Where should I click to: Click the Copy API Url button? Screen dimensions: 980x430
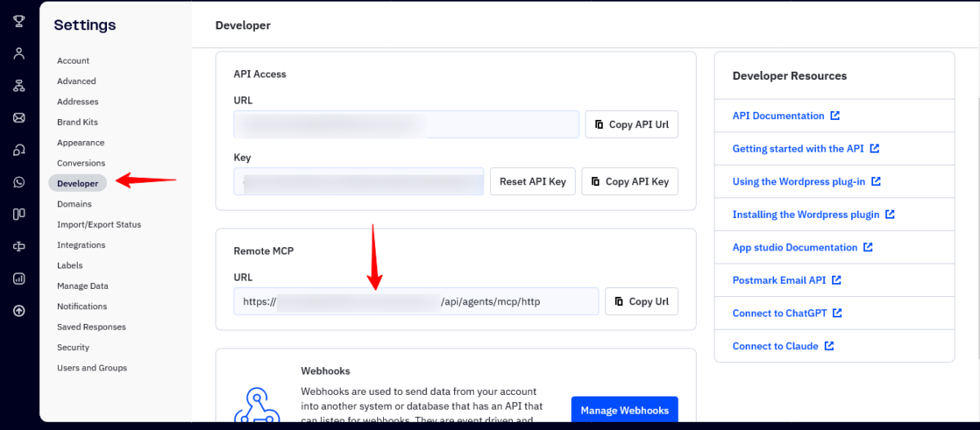pyautogui.click(x=631, y=124)
